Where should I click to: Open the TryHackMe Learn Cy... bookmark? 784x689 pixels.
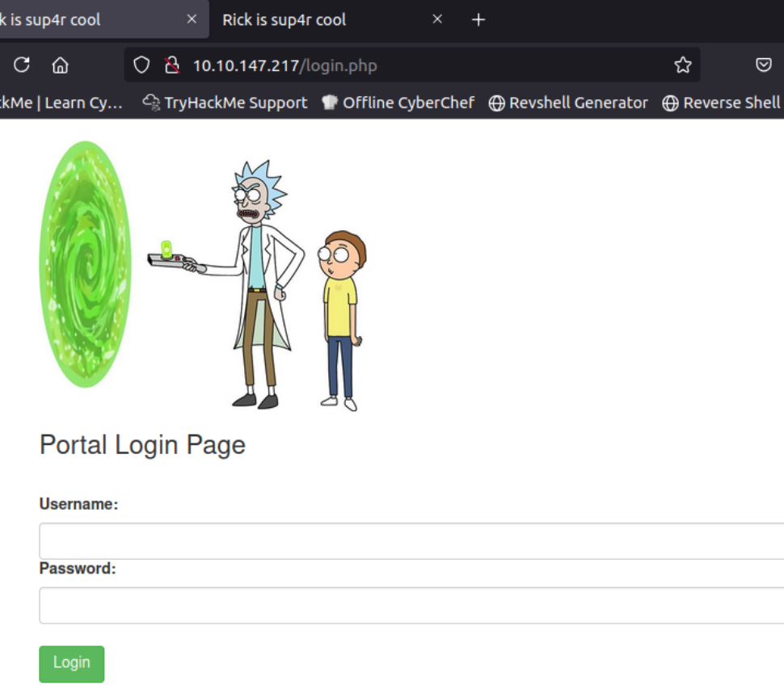point(61,103)
